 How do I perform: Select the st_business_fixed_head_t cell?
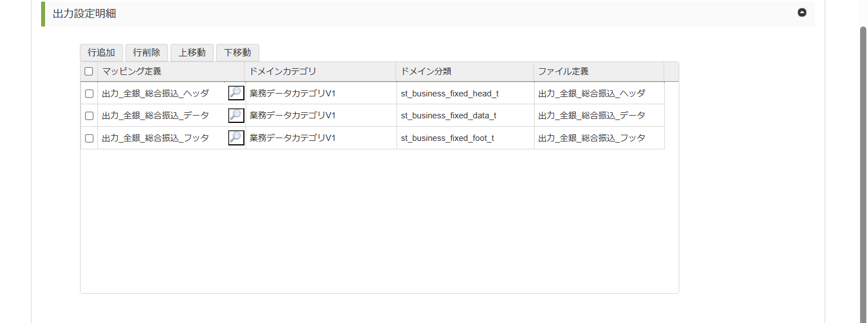tap(449, 94)
